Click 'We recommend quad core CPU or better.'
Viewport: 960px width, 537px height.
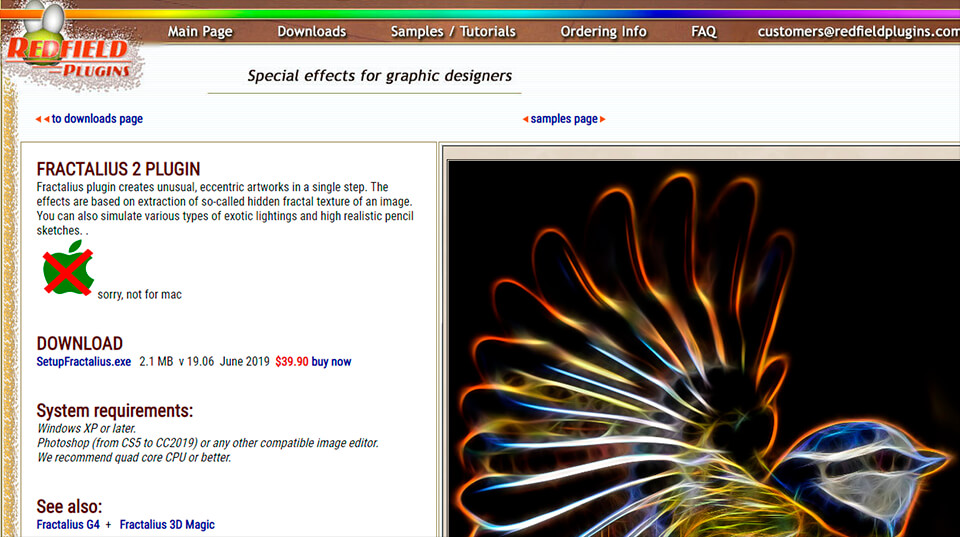point(134,458)
